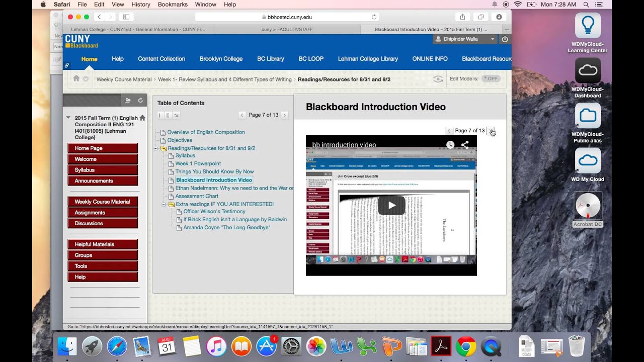
Task: Click the share icon on the video
Action: [x=465, y=145]
